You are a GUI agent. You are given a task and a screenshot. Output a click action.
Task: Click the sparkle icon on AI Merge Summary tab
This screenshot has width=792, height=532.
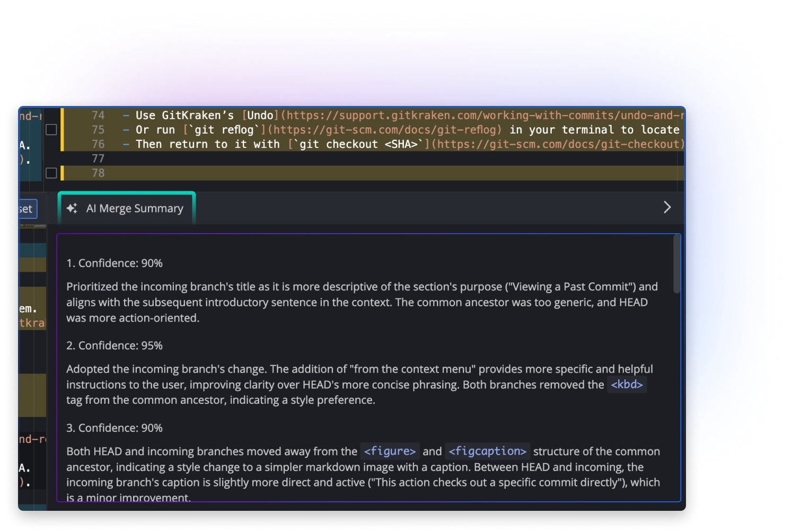click(x=73, y=208)
